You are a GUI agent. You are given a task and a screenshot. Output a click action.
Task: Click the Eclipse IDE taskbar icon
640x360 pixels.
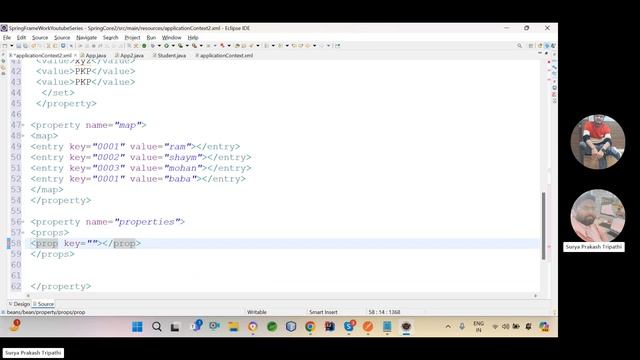click(406, 327)
